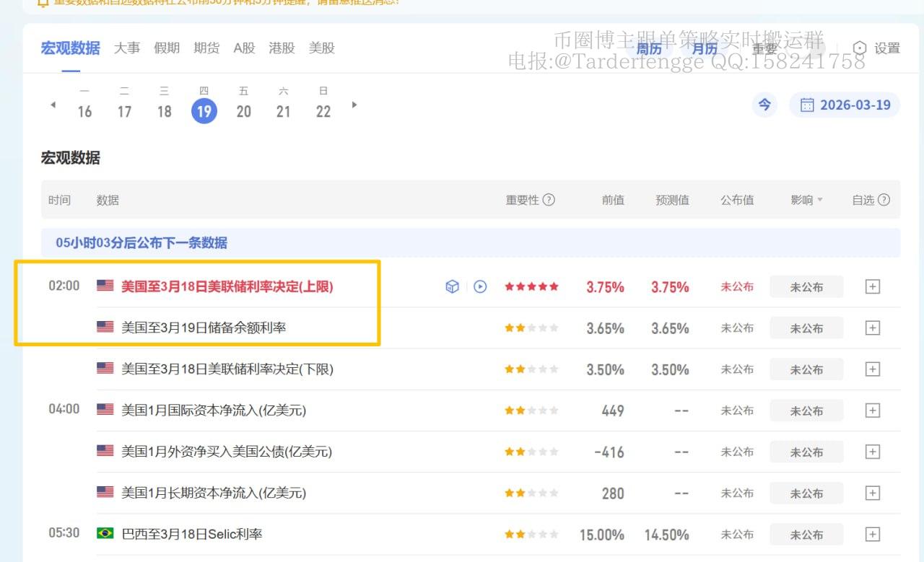Viewport: 924px width, 562px height.
Task: Add 美联储利率决定(上限) to watchlist via plus
Action: coord(872,286)
